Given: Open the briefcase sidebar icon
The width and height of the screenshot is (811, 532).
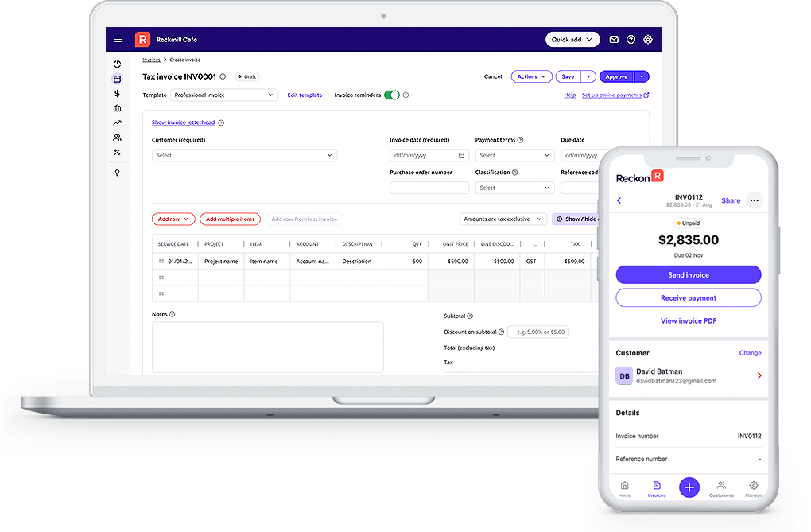Looking at the screenshot, I should [x=118, y=108].
